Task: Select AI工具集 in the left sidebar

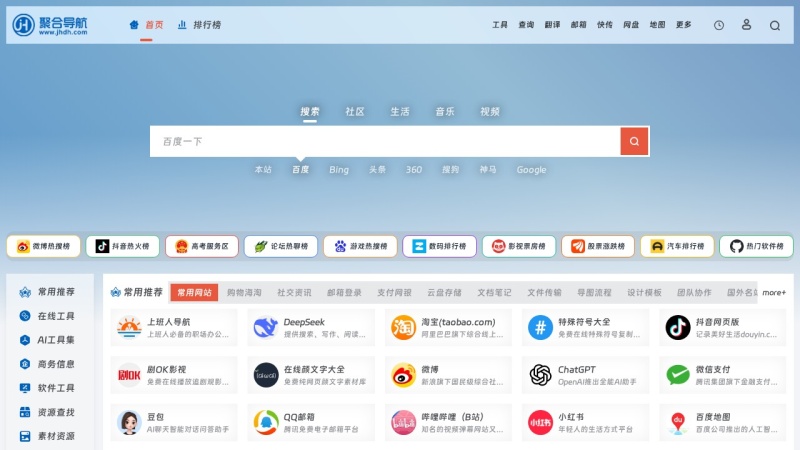Action: coord(49,340)
